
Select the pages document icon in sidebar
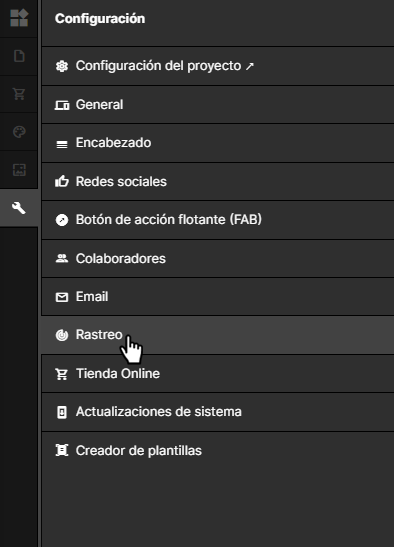point(19,56)
